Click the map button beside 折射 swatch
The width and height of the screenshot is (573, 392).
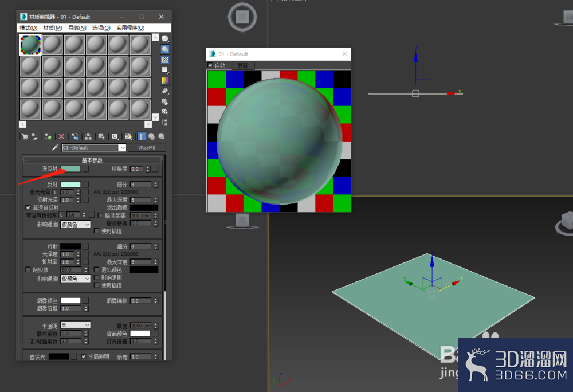pyautogui.click(x=85, y=246)
